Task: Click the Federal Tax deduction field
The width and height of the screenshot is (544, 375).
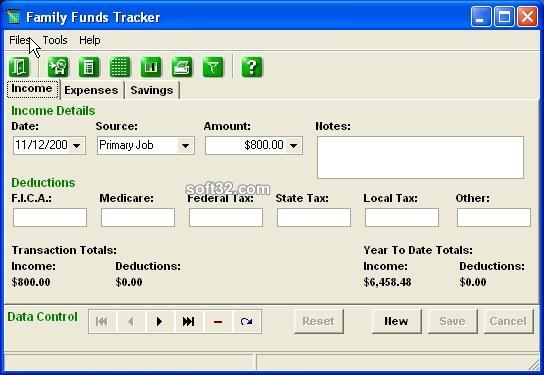Action: point(226,218)
